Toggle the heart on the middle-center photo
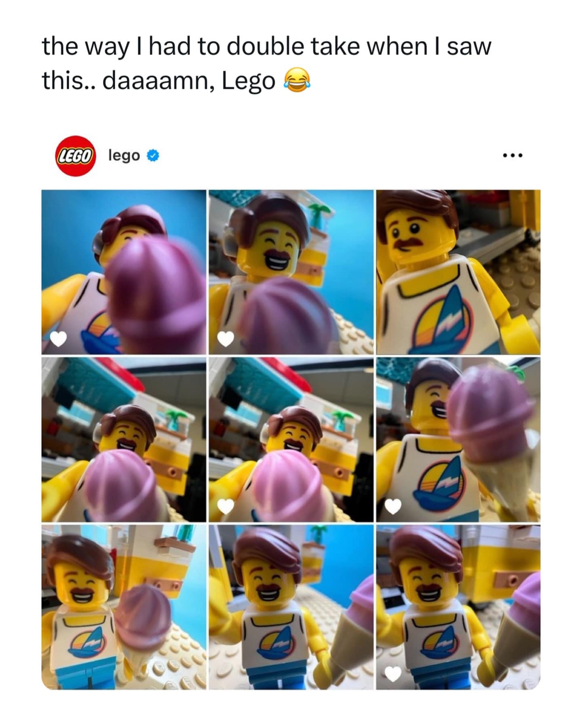This screenshot has width=582, height=728. pos(226,506)
